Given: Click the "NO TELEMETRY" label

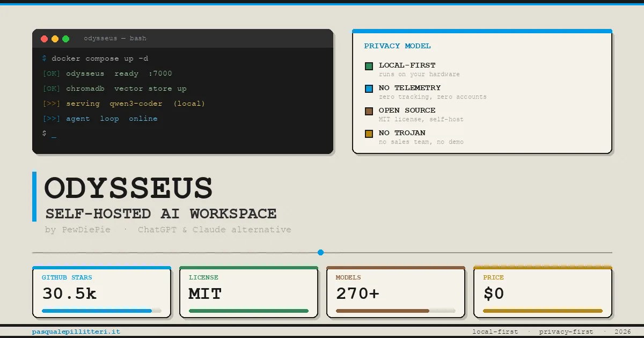Looking at the screenshot, I should coord(409,88).
